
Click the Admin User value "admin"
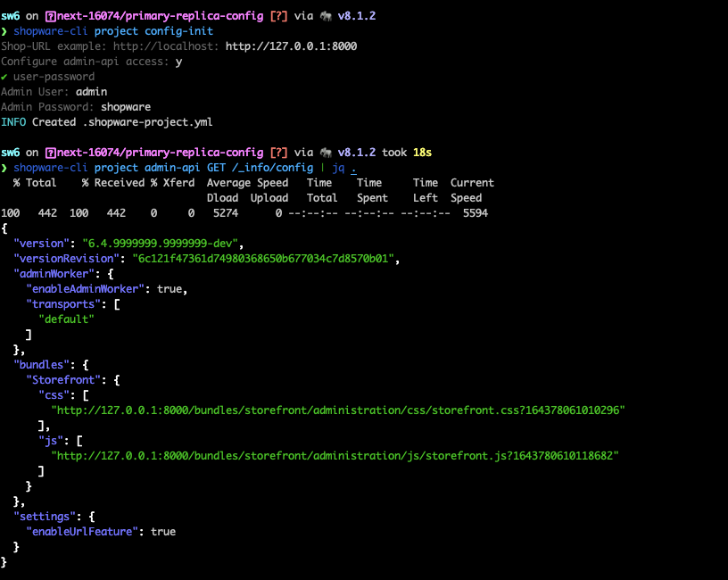pos(92,92)
